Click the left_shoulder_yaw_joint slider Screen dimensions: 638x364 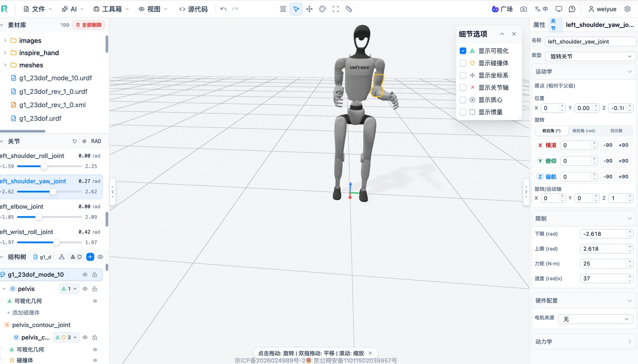(x=49, y=192)
